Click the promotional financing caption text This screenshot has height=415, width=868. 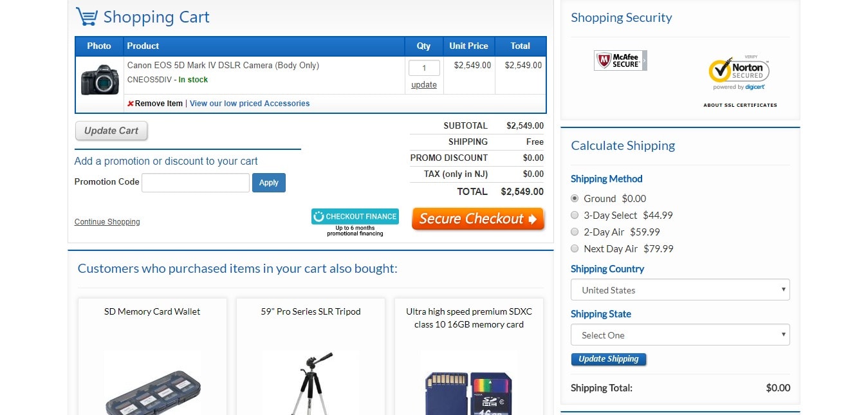(x=355, y=231)
